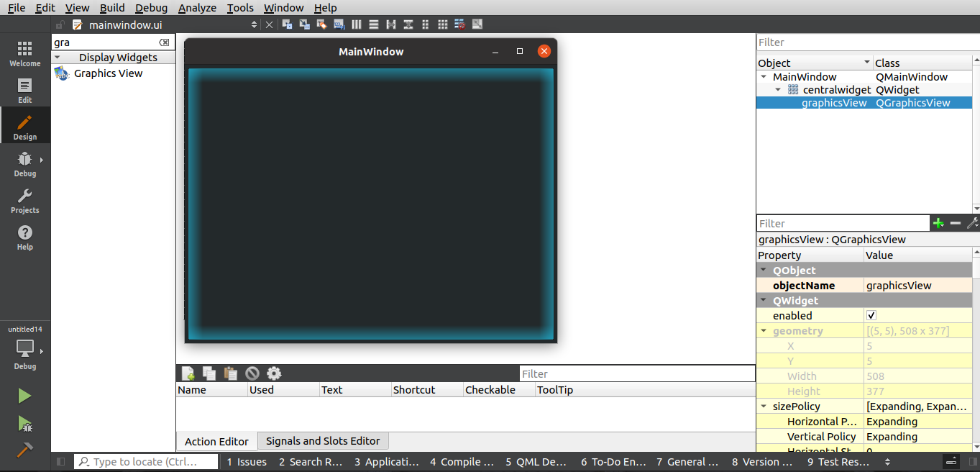Screen dimensions: 980x472
Task: Click the Action Editor filter field
Action: click(637, 373)
